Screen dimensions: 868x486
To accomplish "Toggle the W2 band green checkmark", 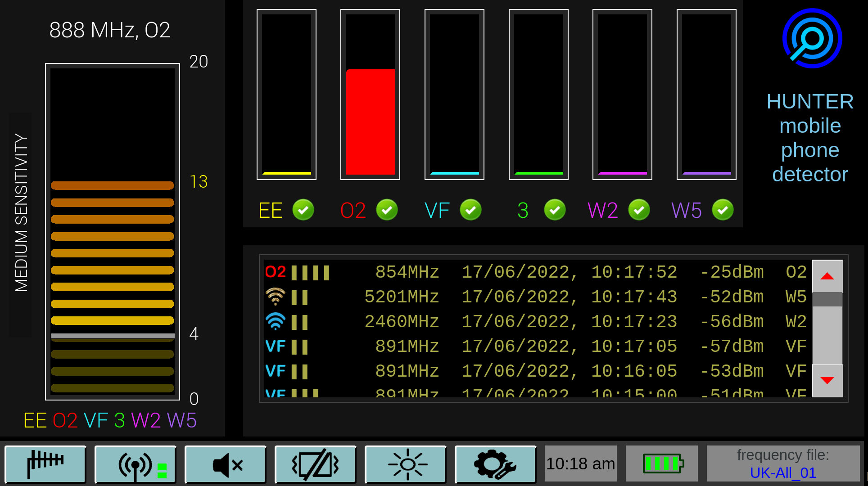I will (x=639, y=210).
